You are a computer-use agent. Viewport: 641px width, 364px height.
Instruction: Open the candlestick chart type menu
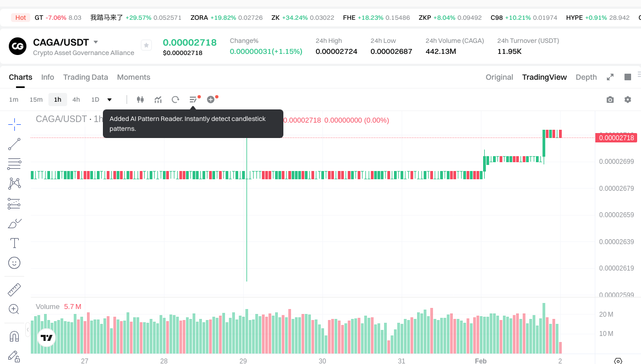tap(140, 100)
